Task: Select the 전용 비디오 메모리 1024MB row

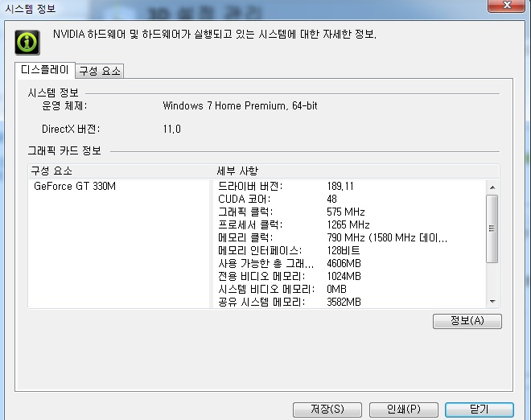Action: pos(350,277)
